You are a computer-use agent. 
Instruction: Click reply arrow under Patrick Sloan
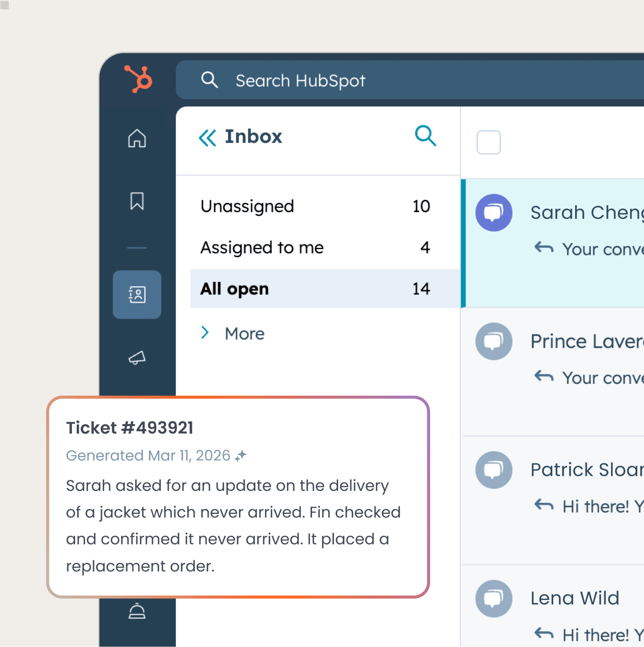coord(544,504)
